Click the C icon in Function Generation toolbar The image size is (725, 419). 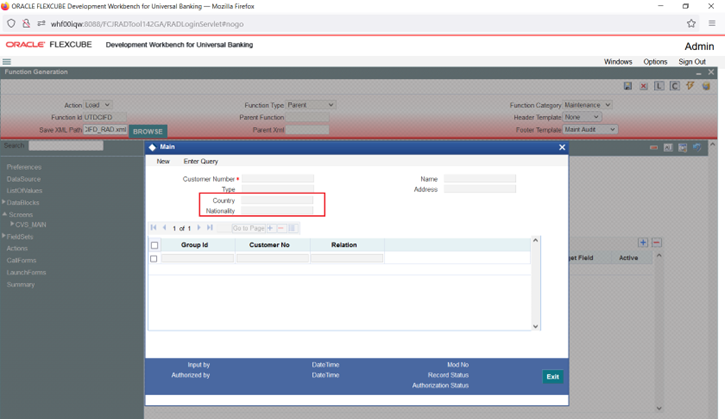tap(675, 86)
